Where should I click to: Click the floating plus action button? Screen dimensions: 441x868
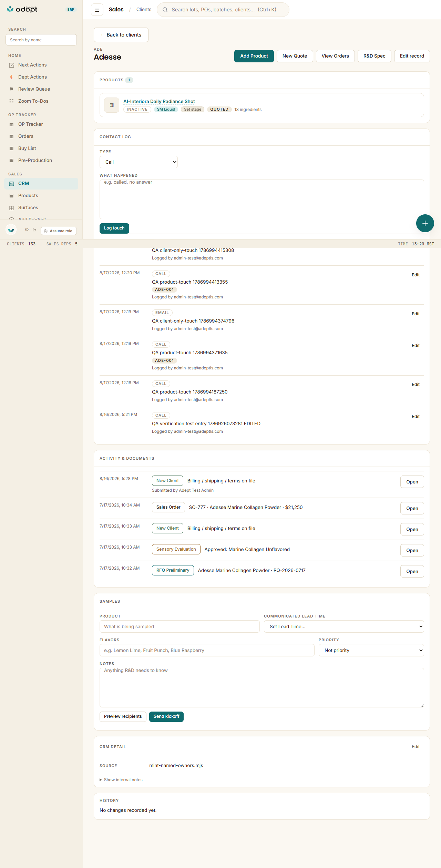coord(425,223)
